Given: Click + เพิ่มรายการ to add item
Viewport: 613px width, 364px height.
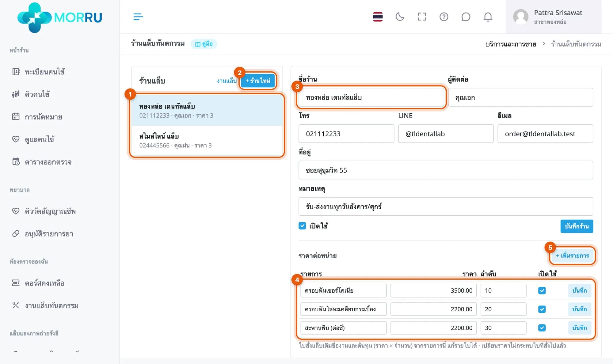Looking at the screenshot, I should coord(572,256).
